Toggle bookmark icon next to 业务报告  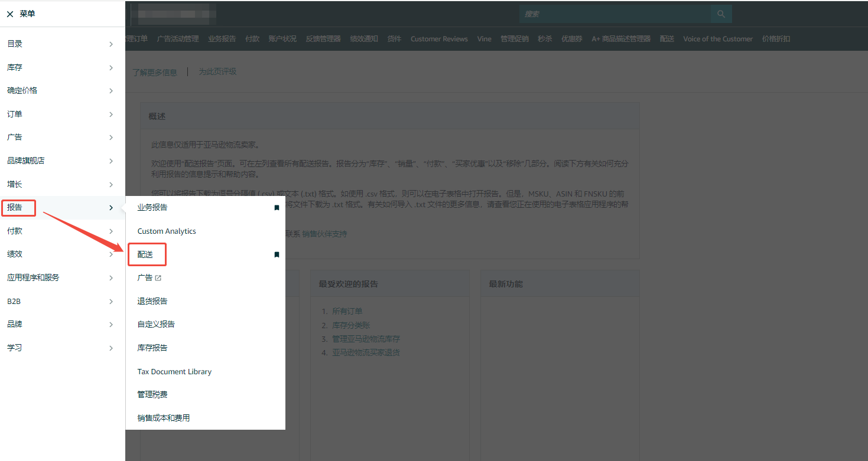point(276,208)
